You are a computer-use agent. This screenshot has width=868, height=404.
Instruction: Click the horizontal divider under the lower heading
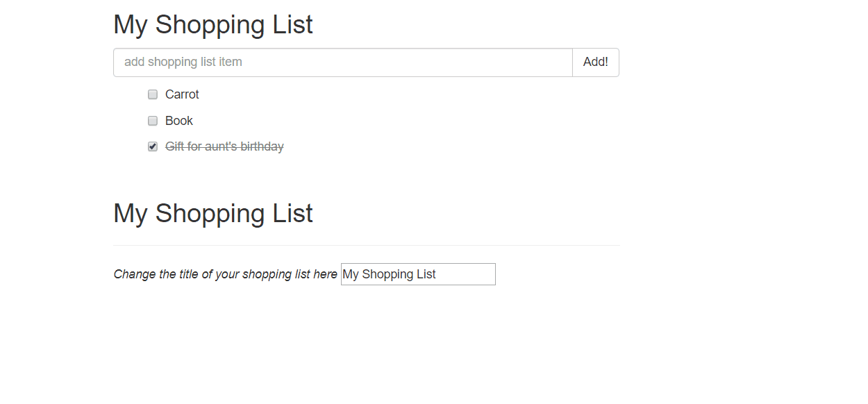click(x=366, y=246)
